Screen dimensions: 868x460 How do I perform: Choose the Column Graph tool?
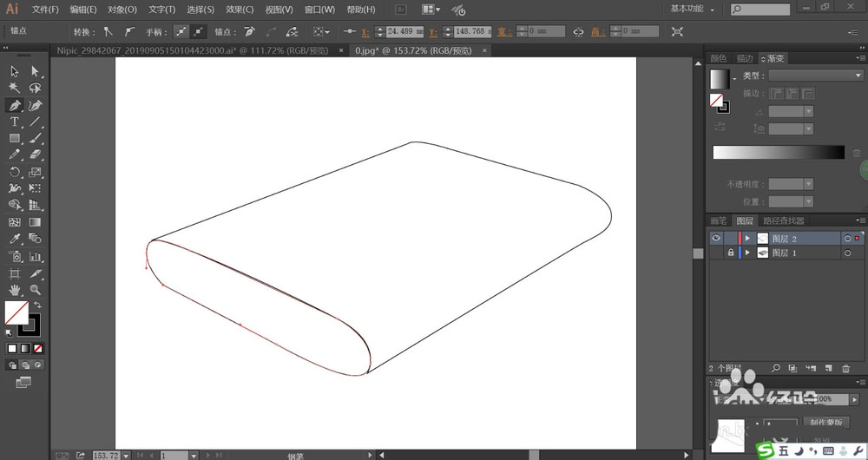click(36, 256)
